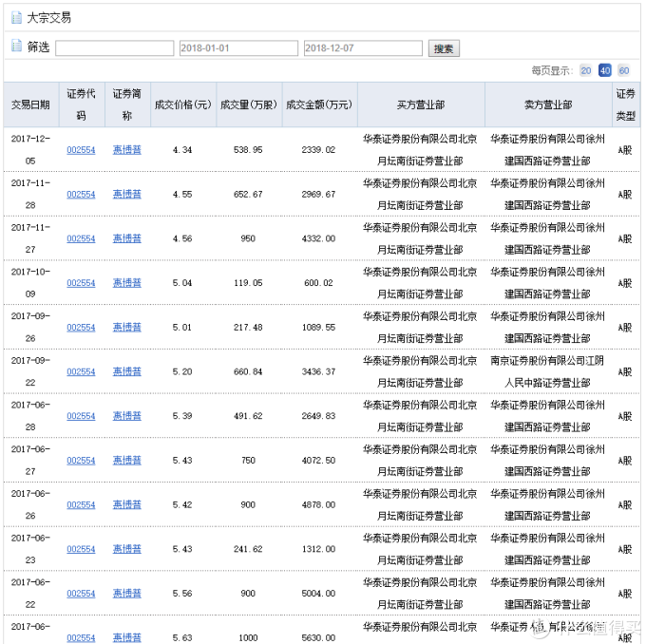
Task: Show 20 rows per page
Action: pos(586,70)
